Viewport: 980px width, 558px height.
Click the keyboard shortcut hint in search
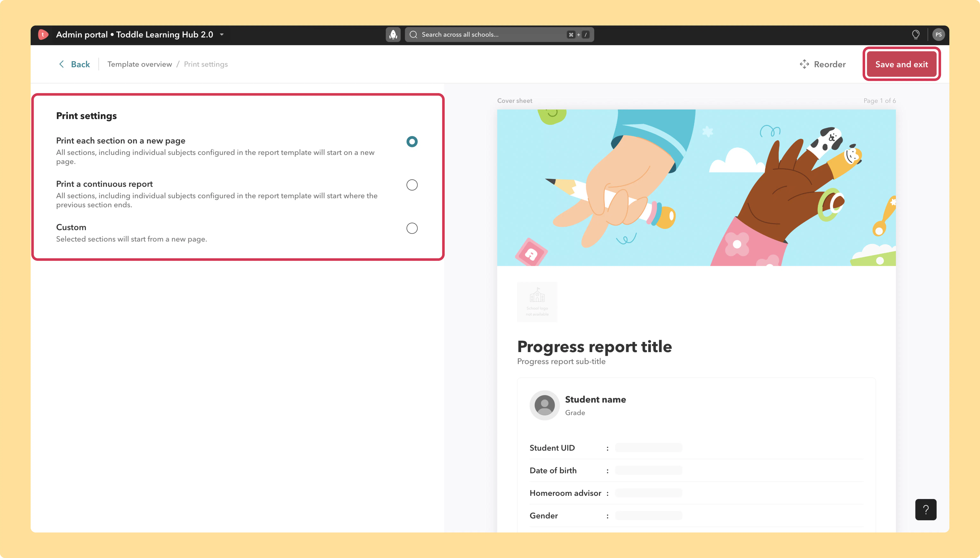[x=578, y=34]
